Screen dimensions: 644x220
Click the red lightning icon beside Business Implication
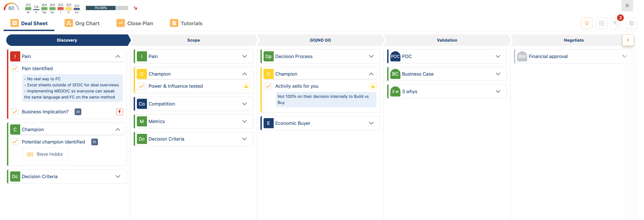click(x=119, y=112)
